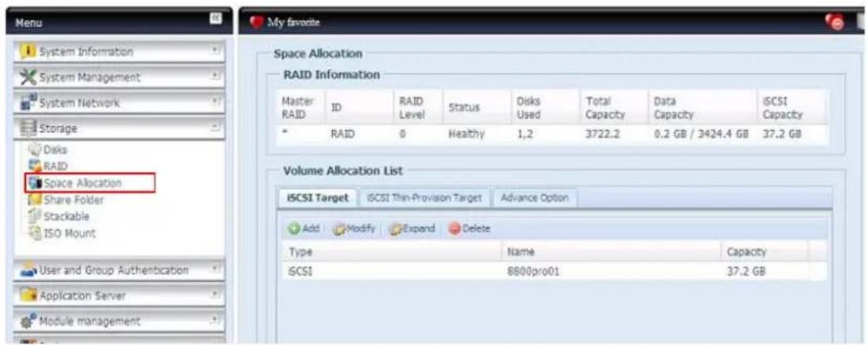The width and height of the screenshot is (868, 345).
Task: Click the Healthy status value
Action: pos(466,133)
